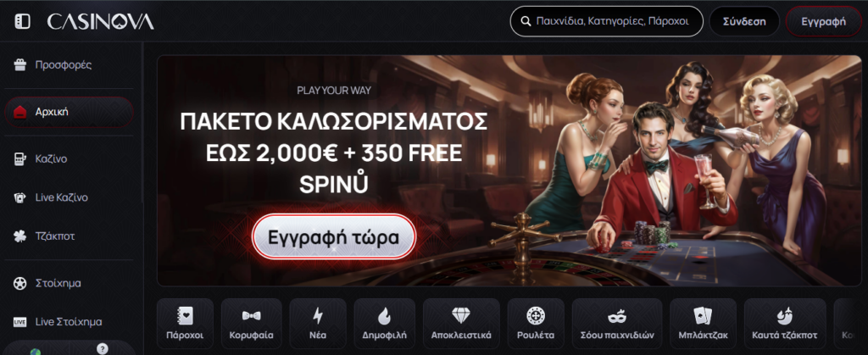Click the Σύνδεση login button
Screen dimensions: 868x355
[x=744, y=21]
